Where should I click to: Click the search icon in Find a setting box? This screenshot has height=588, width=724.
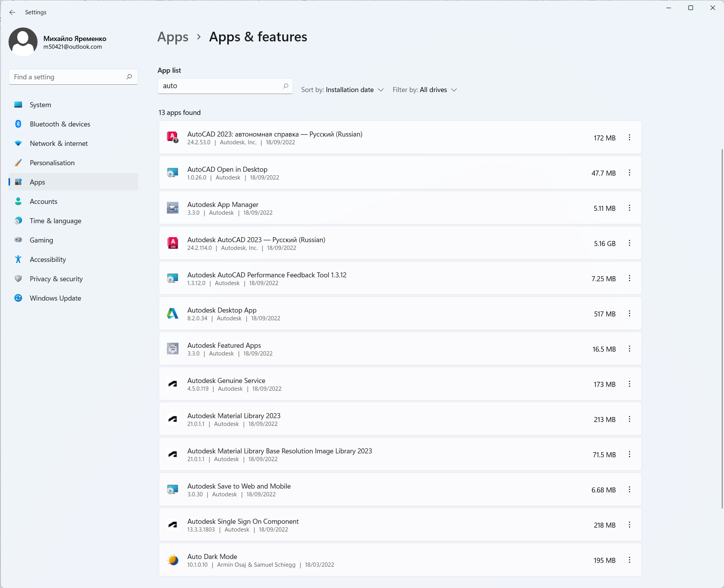(129, 77)
